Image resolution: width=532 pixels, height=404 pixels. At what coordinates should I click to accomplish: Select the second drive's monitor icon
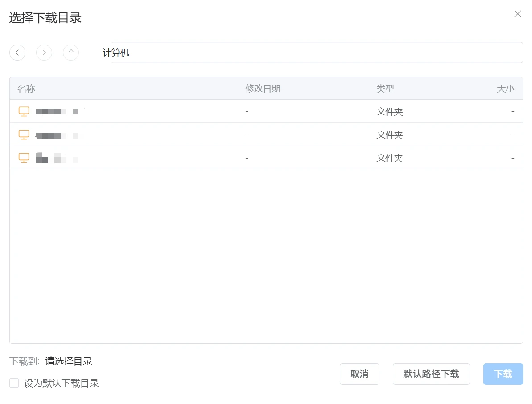tap(24, 135)
